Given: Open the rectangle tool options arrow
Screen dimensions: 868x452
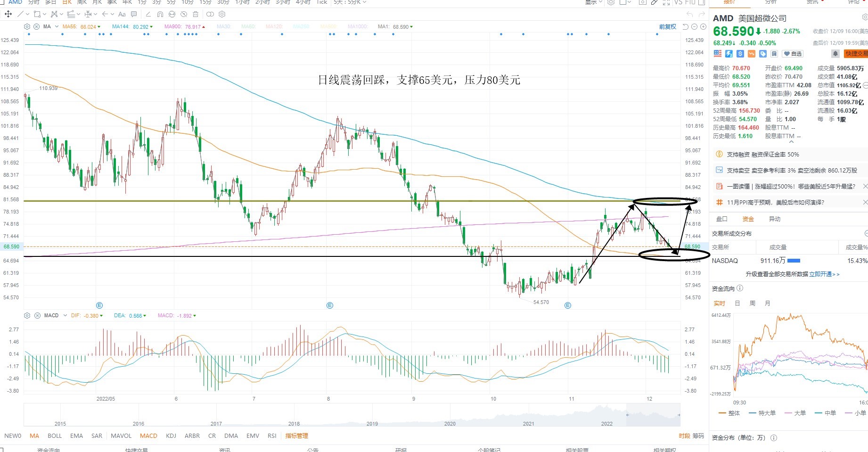Looking at the screenshot, I should (44, 14).
